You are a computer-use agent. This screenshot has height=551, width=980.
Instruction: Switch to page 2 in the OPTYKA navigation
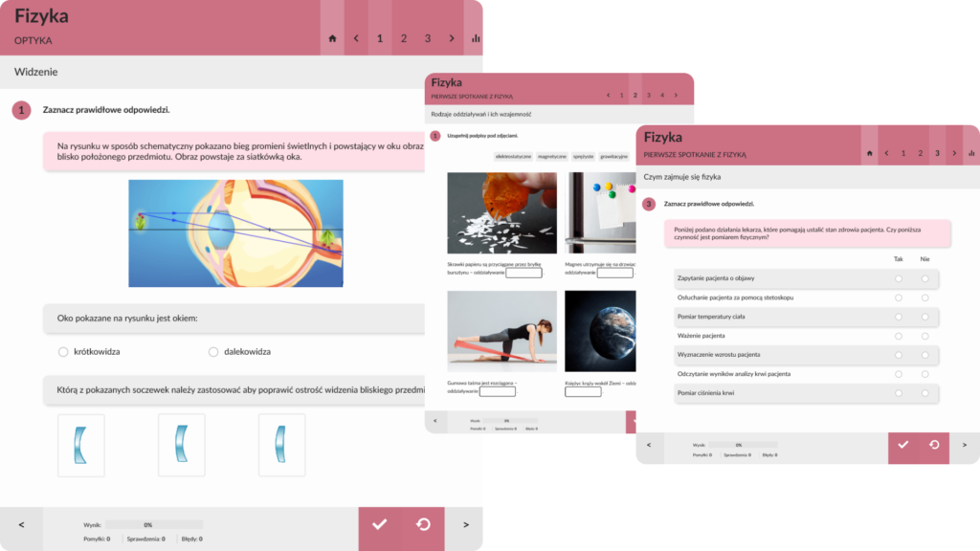(403, 38)
